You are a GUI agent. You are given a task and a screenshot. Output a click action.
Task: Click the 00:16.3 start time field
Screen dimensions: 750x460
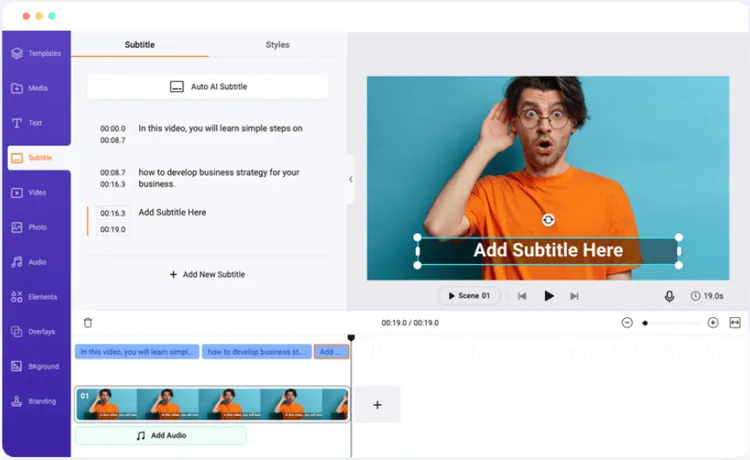pos(113,213)
